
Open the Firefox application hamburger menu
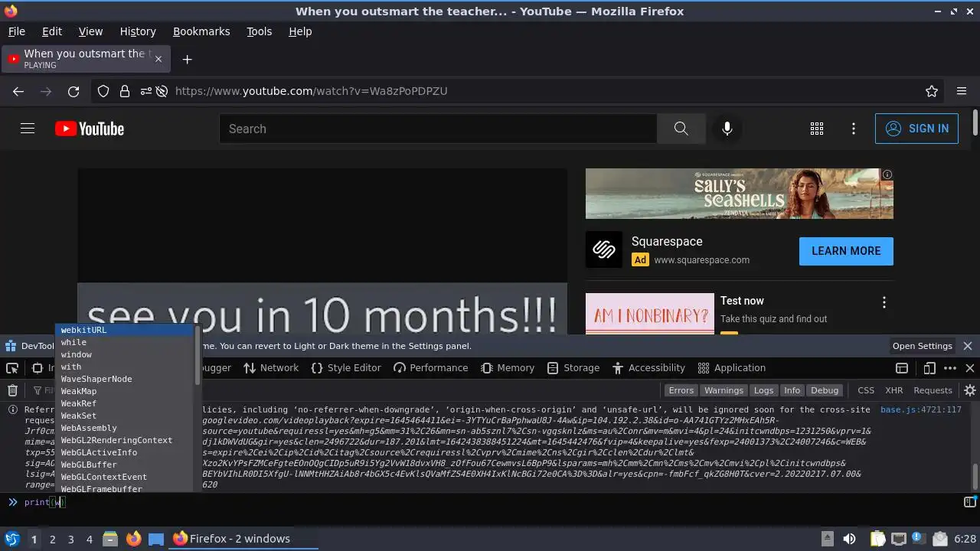[962, 91]
